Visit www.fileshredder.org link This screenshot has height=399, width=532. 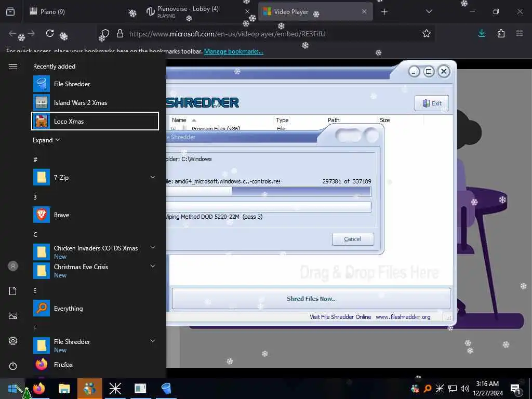[403, 317]
